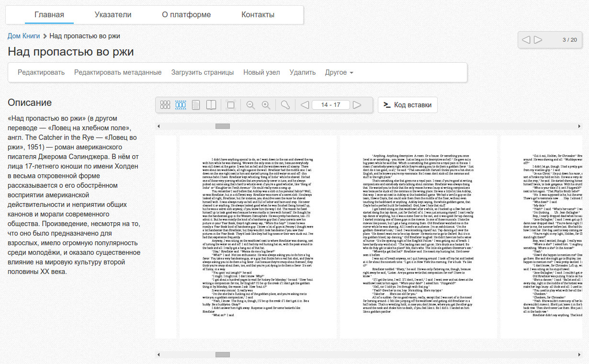Open the Указатели tab
The height and width of the screenshot is (364, 589).
coord(113,14)
